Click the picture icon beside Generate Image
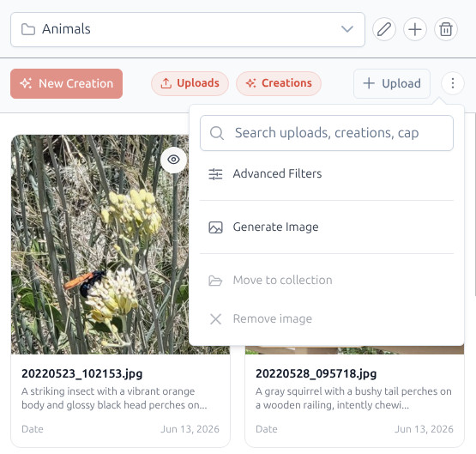The height and width of the screenshot is (454, 476). pyautogui.click(x=215, y=227)
